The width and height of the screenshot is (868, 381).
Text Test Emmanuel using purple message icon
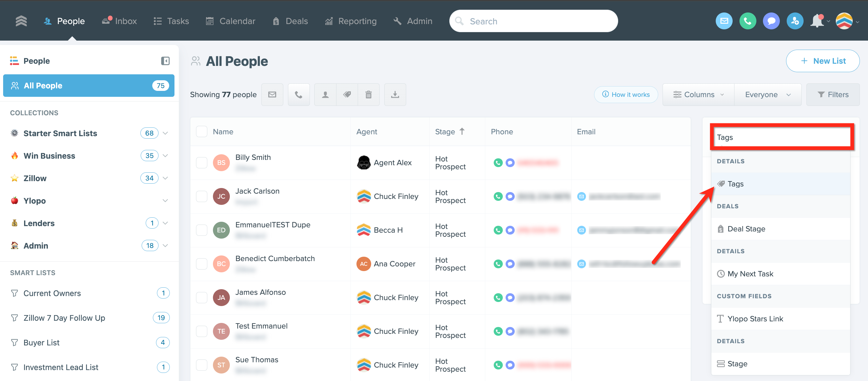coord(510,331)
